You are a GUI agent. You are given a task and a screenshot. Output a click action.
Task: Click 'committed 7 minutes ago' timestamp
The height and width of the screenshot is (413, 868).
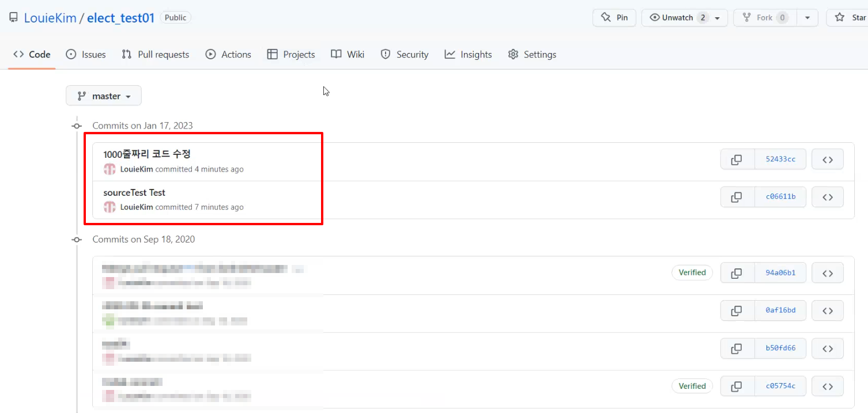tap(199, 207)
